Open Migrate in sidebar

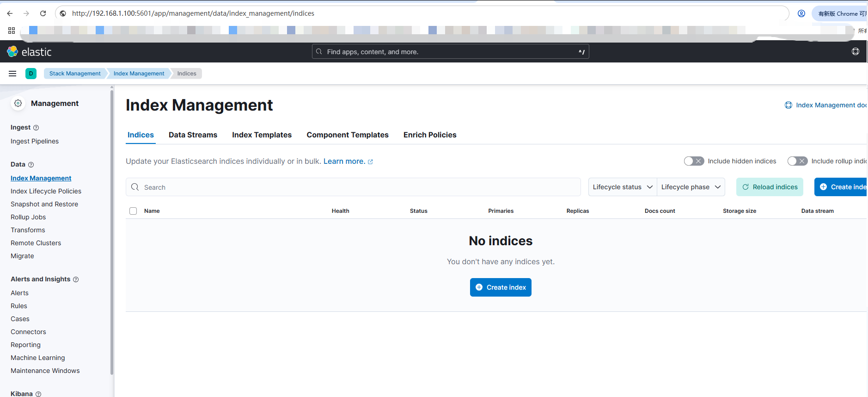[22, 256]
